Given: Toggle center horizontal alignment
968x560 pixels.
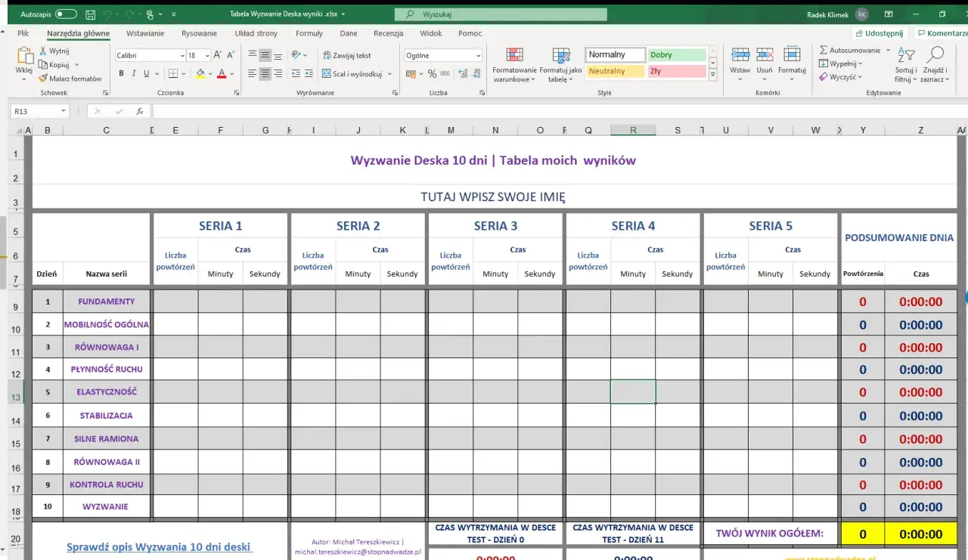Looking at the screenshot, I should click(x=265, y=73).
